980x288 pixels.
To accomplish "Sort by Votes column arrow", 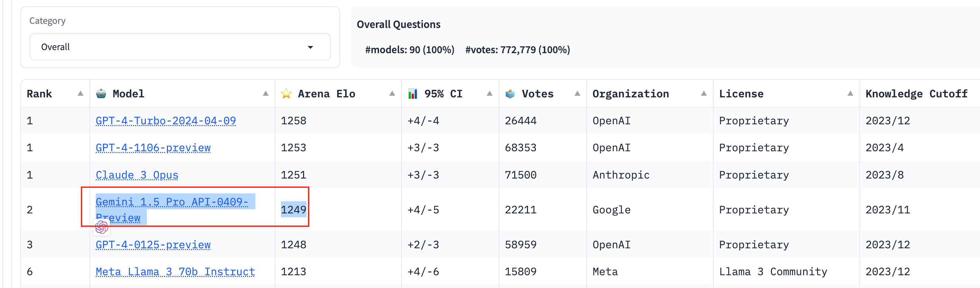I will click(577, 94).
